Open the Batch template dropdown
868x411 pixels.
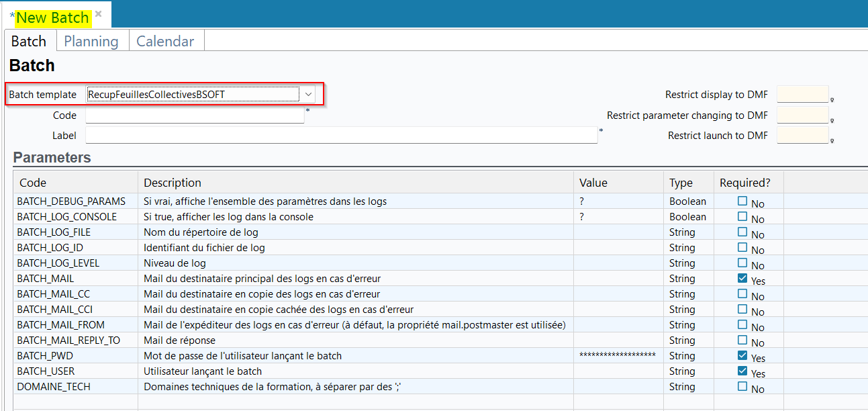pos(308,94)
